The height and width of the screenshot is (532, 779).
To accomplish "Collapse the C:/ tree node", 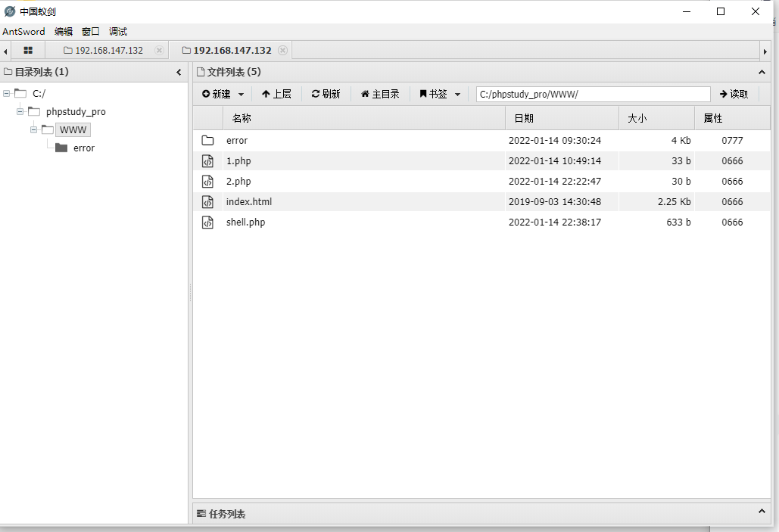I will click(7, 93).
